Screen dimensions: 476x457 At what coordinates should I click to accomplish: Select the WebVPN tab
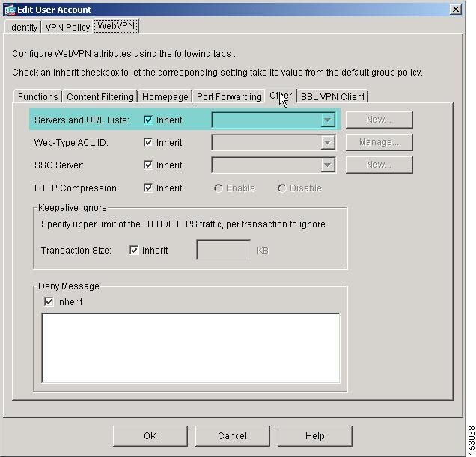coord(116,25)
